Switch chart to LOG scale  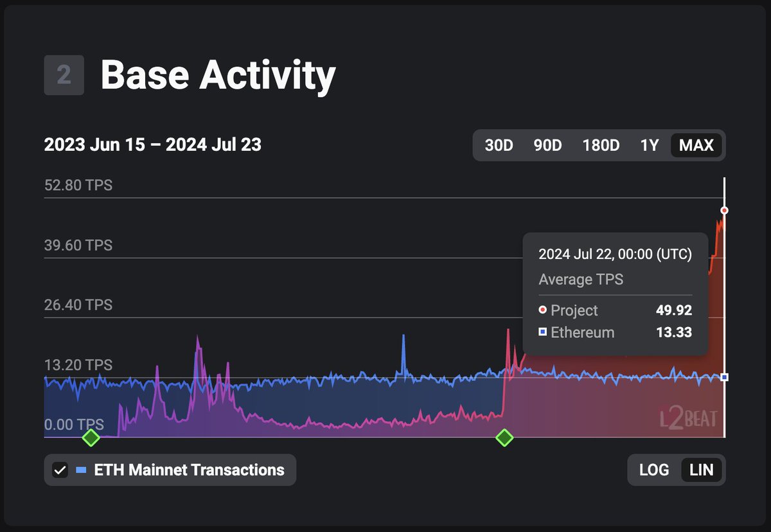coord(654,470)
